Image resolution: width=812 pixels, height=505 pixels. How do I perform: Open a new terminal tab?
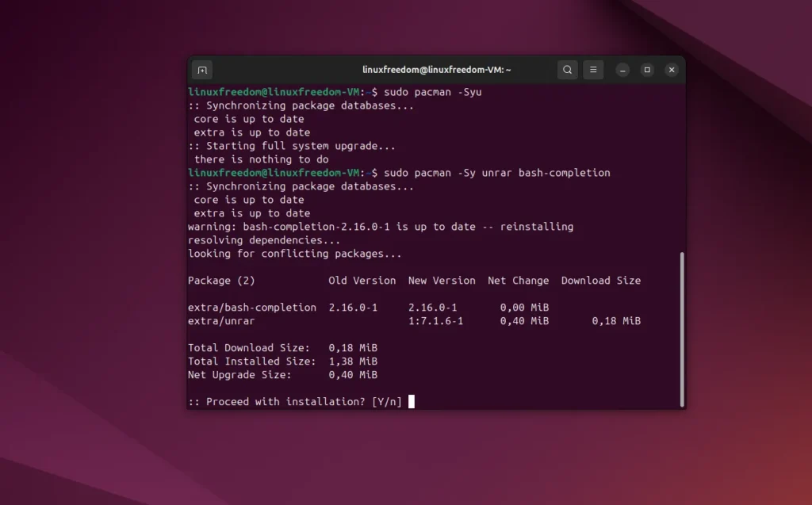(201, 70)
